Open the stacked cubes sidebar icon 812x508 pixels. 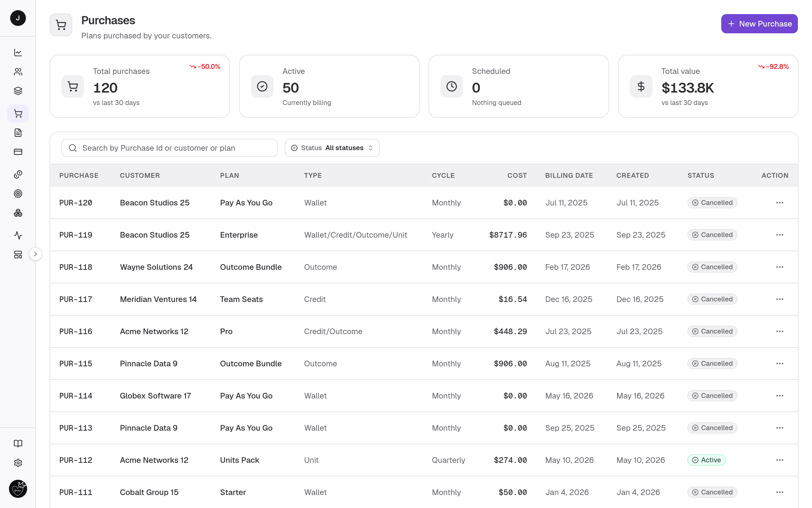[18, 213]
